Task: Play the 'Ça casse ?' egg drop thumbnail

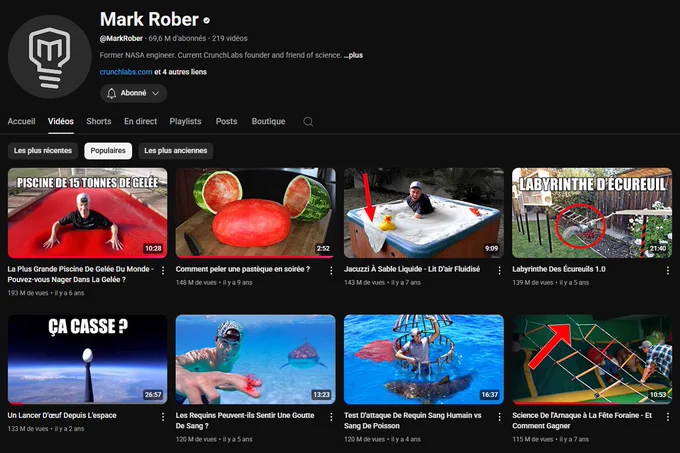Action: (x=88, y=359)
